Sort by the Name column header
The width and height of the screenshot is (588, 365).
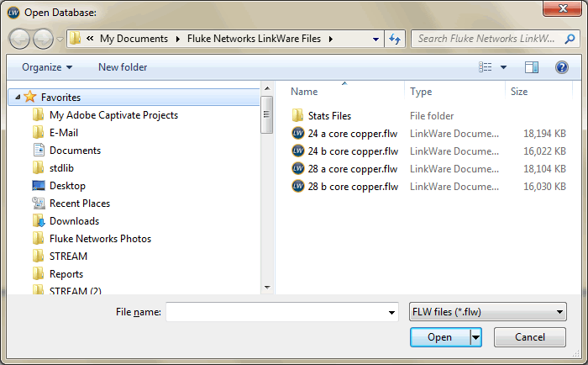tap(304, 92)
